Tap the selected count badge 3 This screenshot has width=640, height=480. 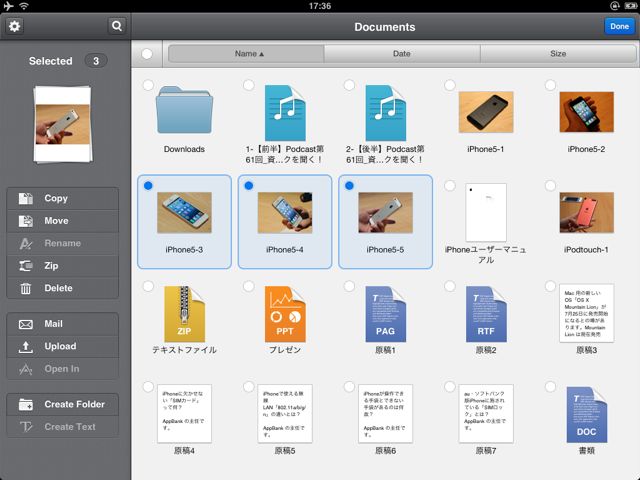[x=96, y=61]
